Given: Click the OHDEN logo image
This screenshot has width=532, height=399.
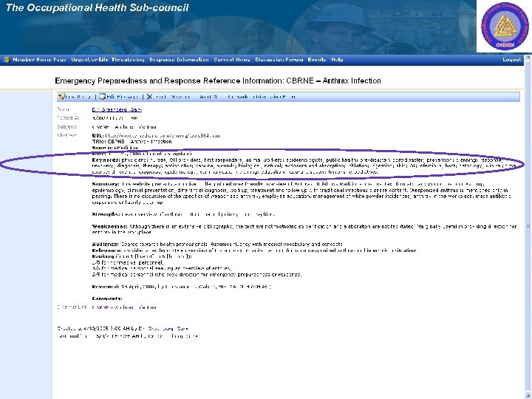Looking at the screenshot, I should pos(505,26).
